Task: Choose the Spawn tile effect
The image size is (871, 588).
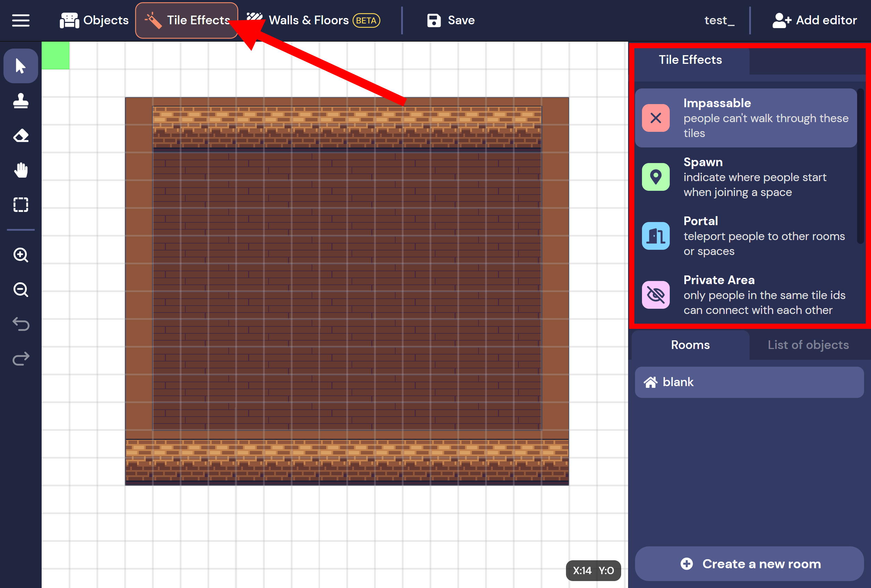Action: pyautogui.click(x=745, y=177)
